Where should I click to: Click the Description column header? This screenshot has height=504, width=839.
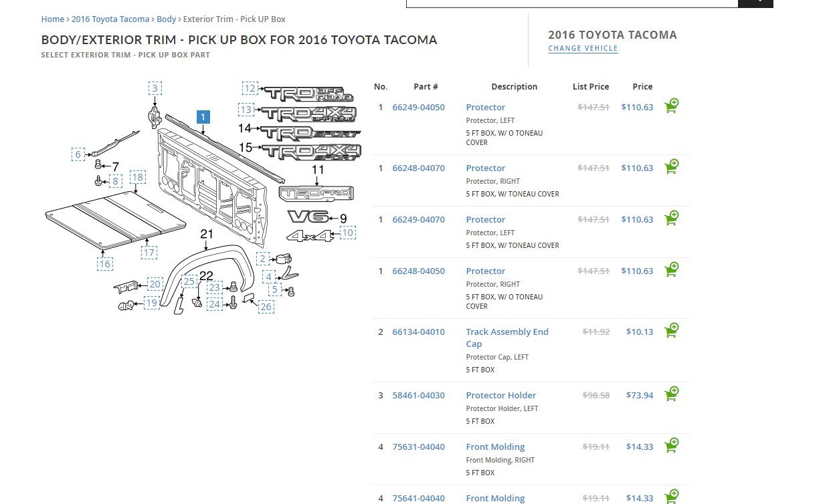click(x=515, y=86)
